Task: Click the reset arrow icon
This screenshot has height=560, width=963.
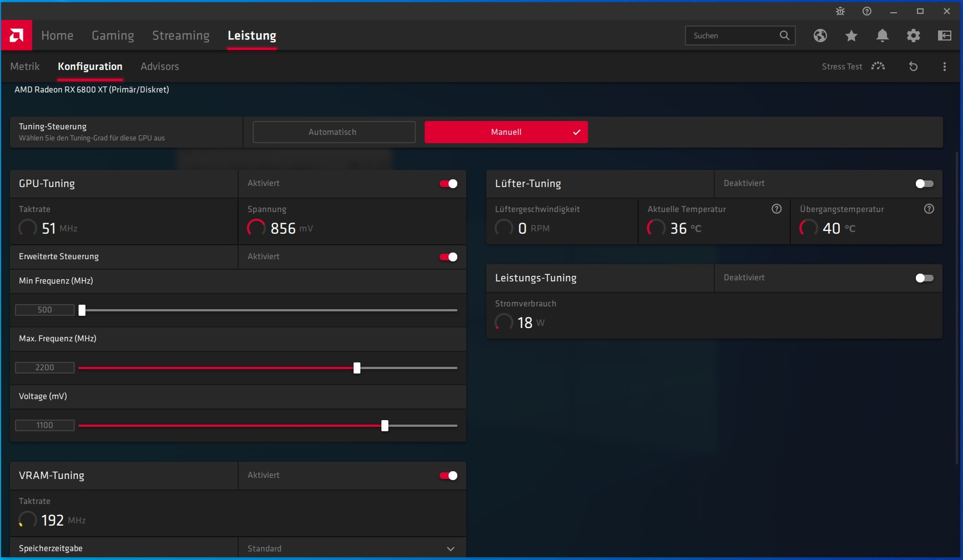Action: click(x=914, y=67)
